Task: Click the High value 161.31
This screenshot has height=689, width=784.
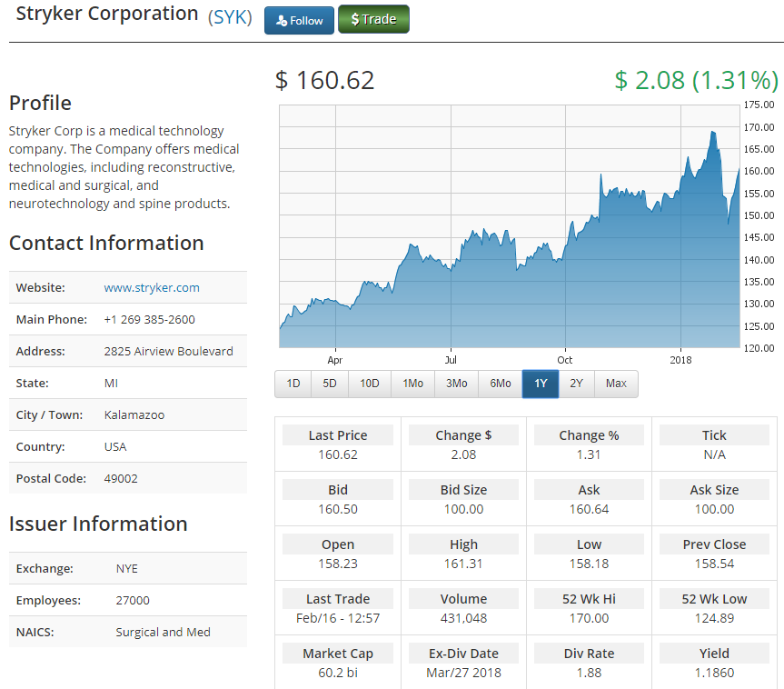Action: pos(463,564)
